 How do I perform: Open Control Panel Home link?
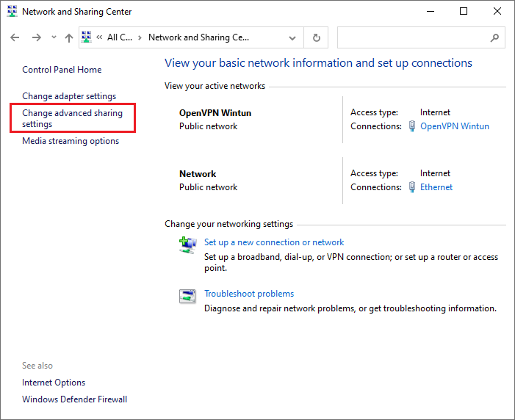click(x=62, y=70)
